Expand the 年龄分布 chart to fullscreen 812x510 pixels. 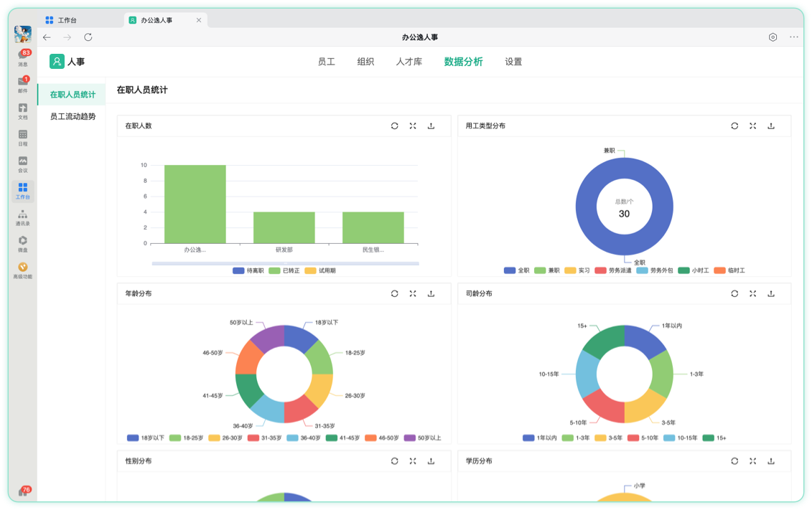pyautogui.click(x=413, y=293)
